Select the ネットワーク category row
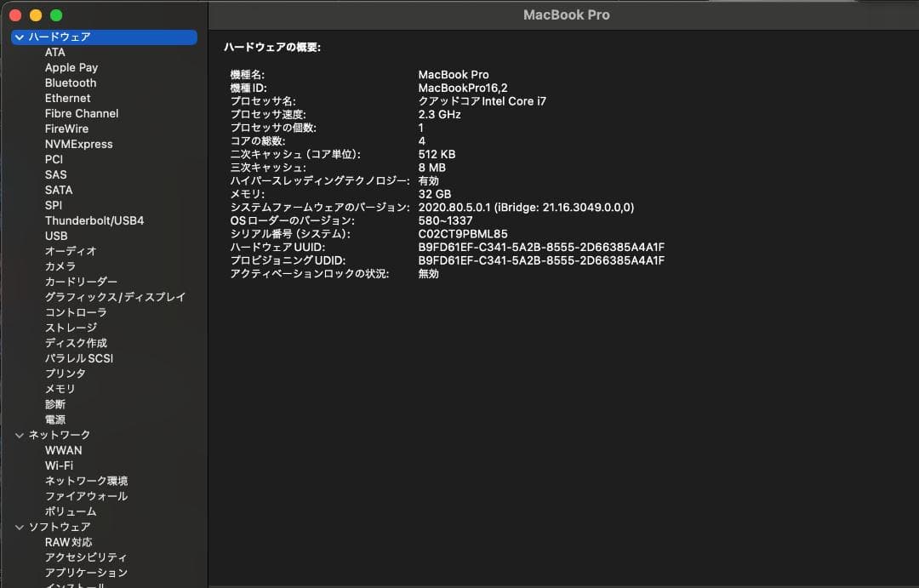 [105, 435]
